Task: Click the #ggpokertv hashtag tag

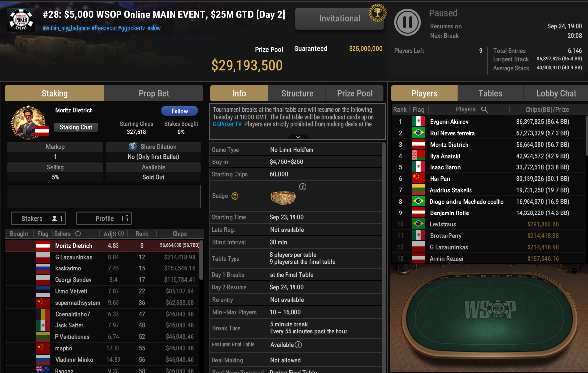Action: (131, 28)
